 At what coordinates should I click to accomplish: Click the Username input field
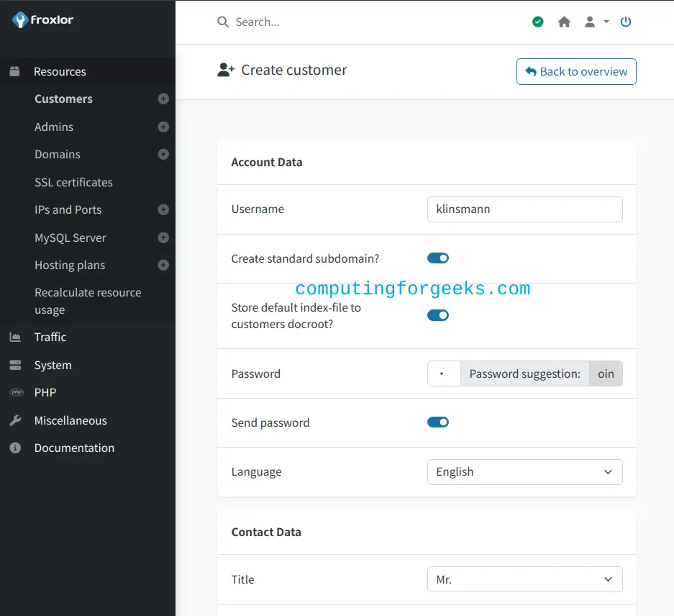pos(524,209)
